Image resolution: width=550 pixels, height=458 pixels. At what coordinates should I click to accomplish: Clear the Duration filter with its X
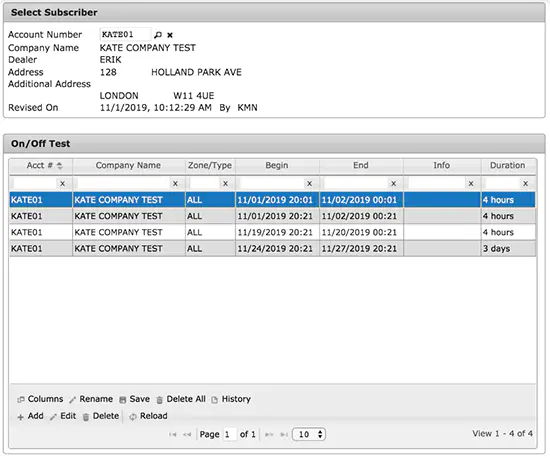(525, 183)
